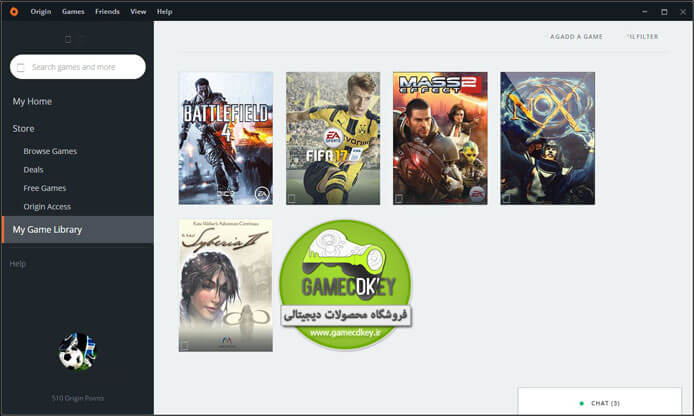Open the View menu

click(138, 12)
